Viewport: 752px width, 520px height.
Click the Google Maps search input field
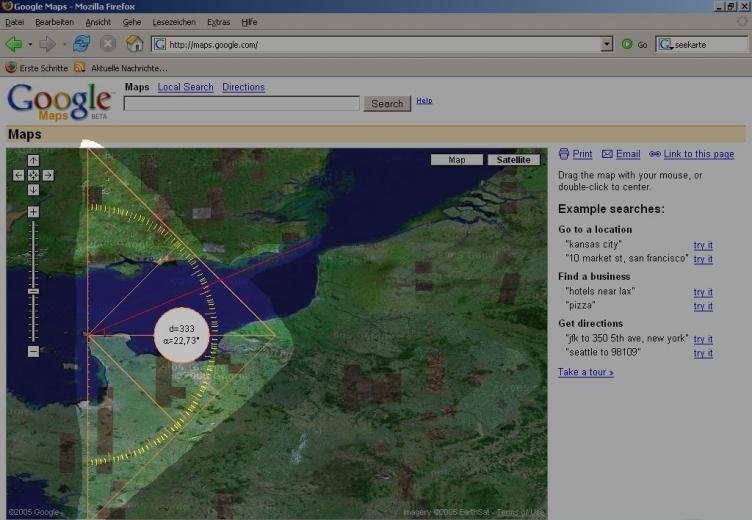tap(242, 103)
